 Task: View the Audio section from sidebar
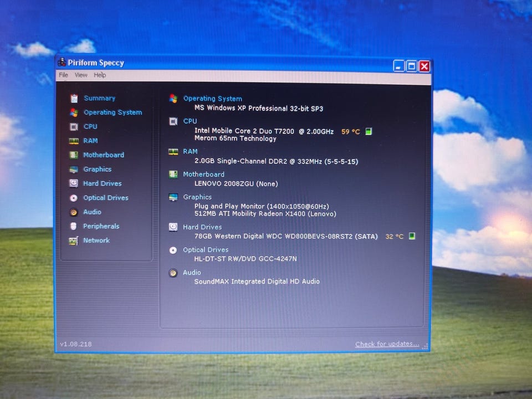[93, 212]
